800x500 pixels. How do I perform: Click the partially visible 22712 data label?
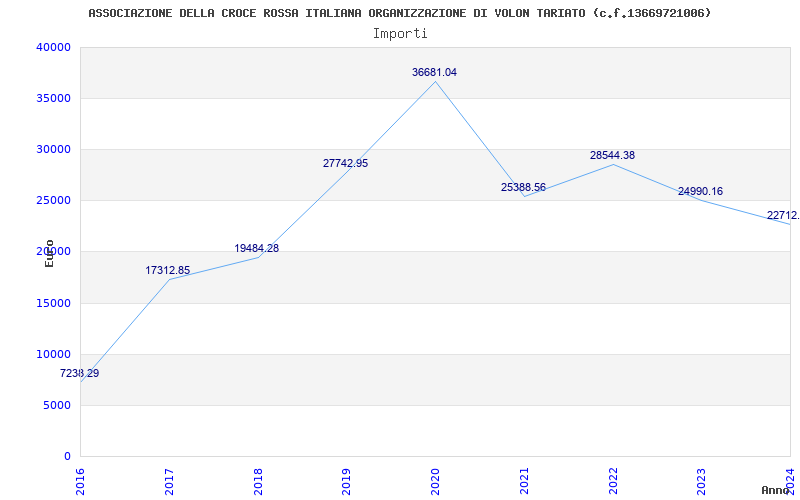[x=783, y=216]
